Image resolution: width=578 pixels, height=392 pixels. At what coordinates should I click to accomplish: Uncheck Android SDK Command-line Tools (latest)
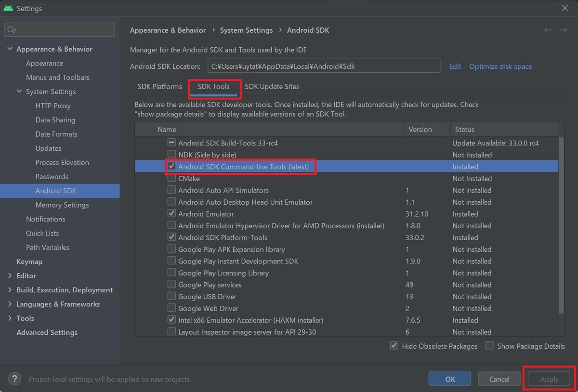(171, 167)
